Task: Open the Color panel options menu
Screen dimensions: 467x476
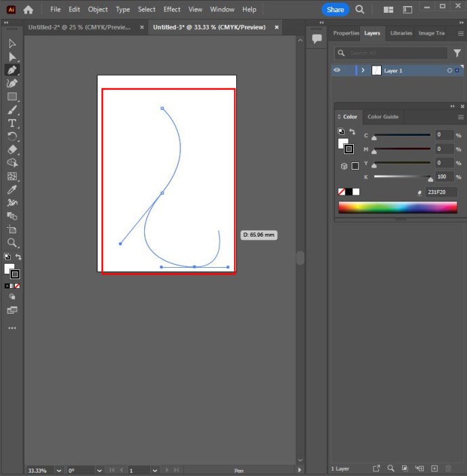Action: point(460,117)
